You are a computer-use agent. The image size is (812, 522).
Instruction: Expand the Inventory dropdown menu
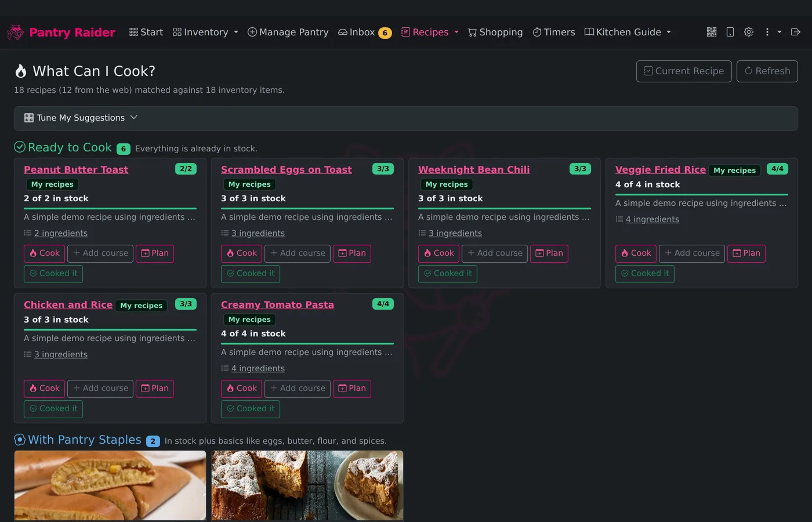tap(205, 32)
